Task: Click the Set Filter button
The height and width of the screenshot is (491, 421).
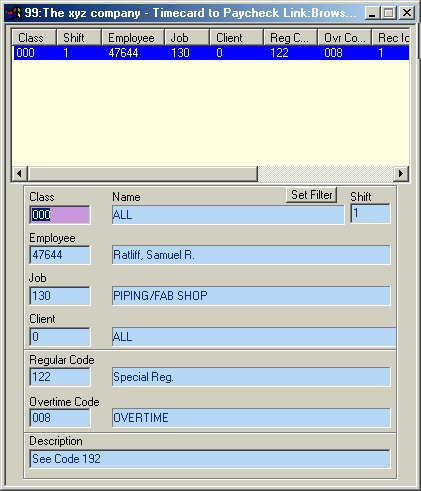Action: pos(311,195)
